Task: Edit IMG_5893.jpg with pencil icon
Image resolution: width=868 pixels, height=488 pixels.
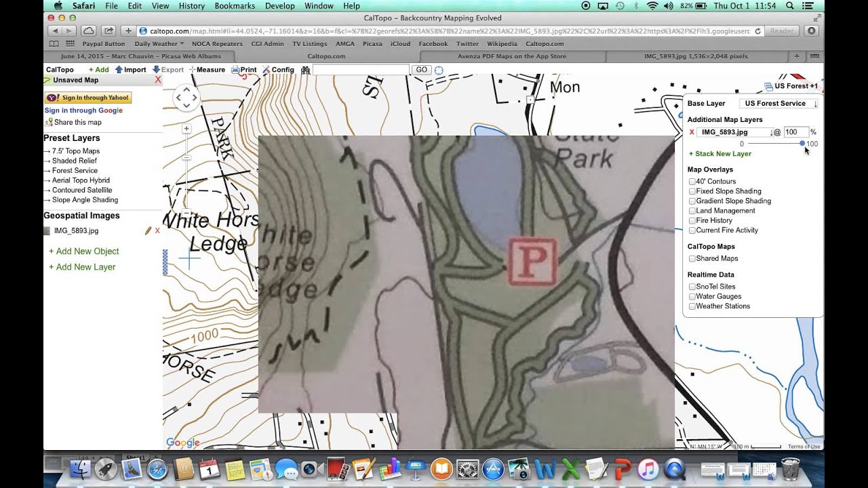Action: tap(148, 231)
